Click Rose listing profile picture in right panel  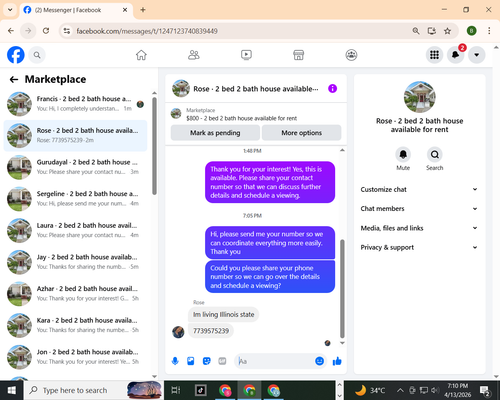coord(419,97)
